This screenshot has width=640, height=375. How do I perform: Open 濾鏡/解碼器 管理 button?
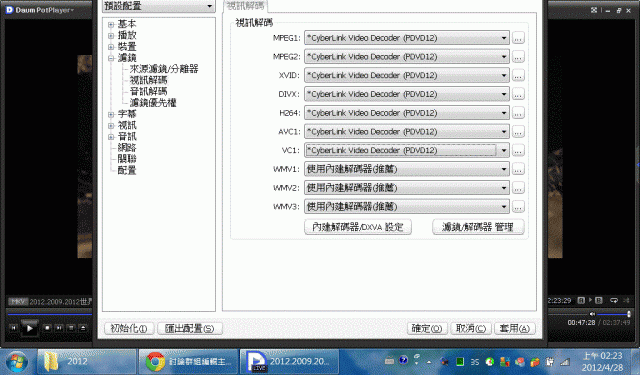[x=478, y=227]
